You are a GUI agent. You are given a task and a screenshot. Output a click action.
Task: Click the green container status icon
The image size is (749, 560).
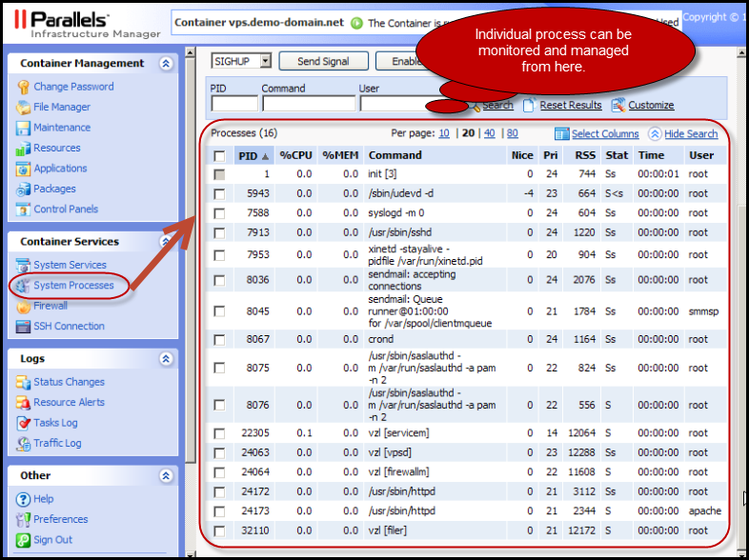pyautogui.click(x=356, y=23)
